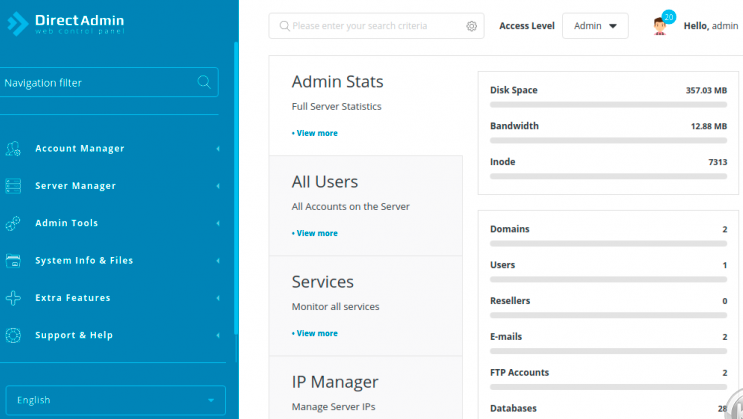
Task: Expand the Server Manager submenu arrow
Action: 218,186
